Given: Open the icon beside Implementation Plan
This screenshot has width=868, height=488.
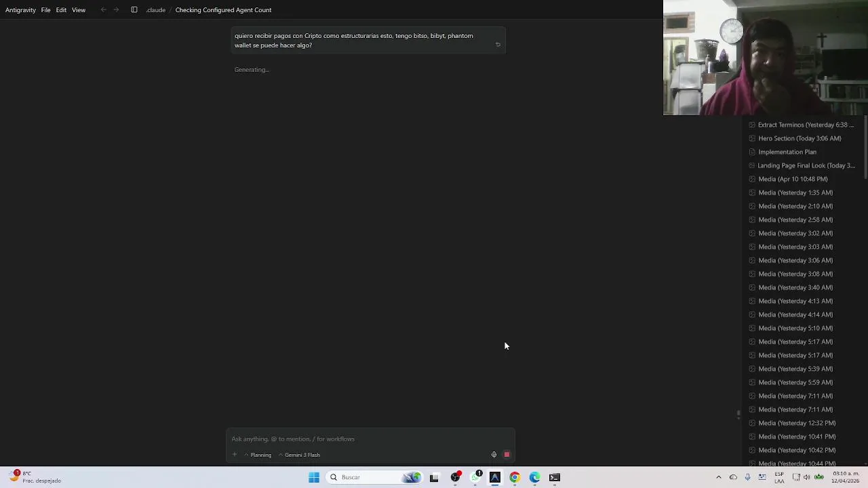Looking at the screenshot, I should point(751,152).
